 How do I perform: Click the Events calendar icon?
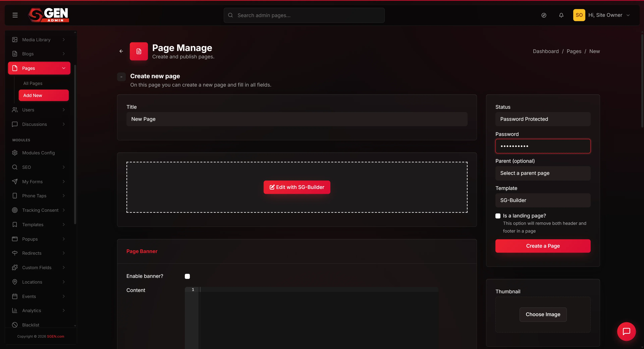click(15, 296)
